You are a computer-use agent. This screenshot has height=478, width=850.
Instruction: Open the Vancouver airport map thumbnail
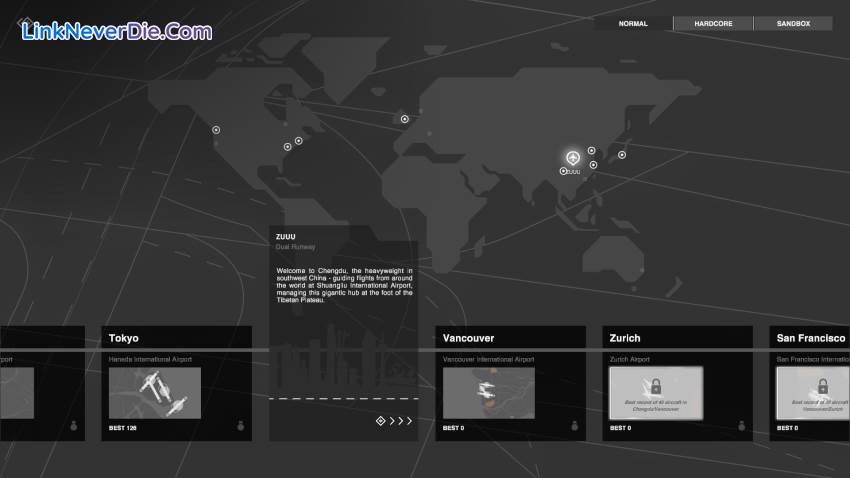click(x=489, y=392)
